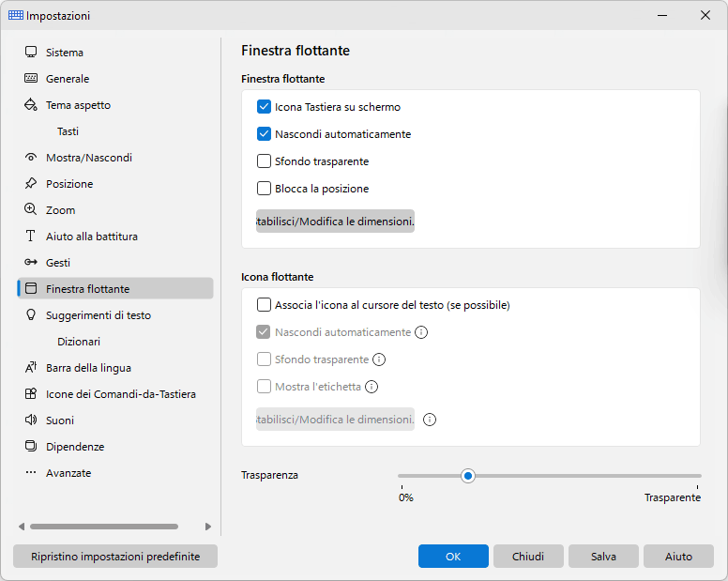
Task: Click the sidebar horizontal scrollbar thumb
Action: tap(104, 527)
